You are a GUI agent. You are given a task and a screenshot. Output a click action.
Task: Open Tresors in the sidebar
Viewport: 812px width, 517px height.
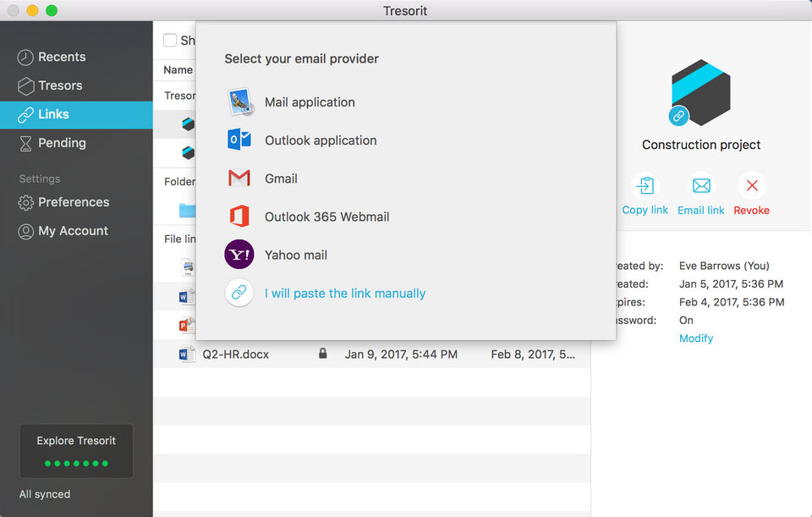point(76,85)
